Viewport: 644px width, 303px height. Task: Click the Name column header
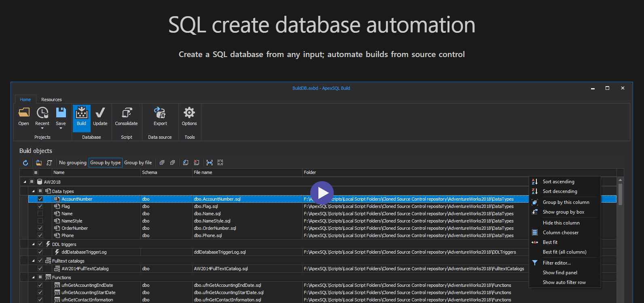pos(96,172)
